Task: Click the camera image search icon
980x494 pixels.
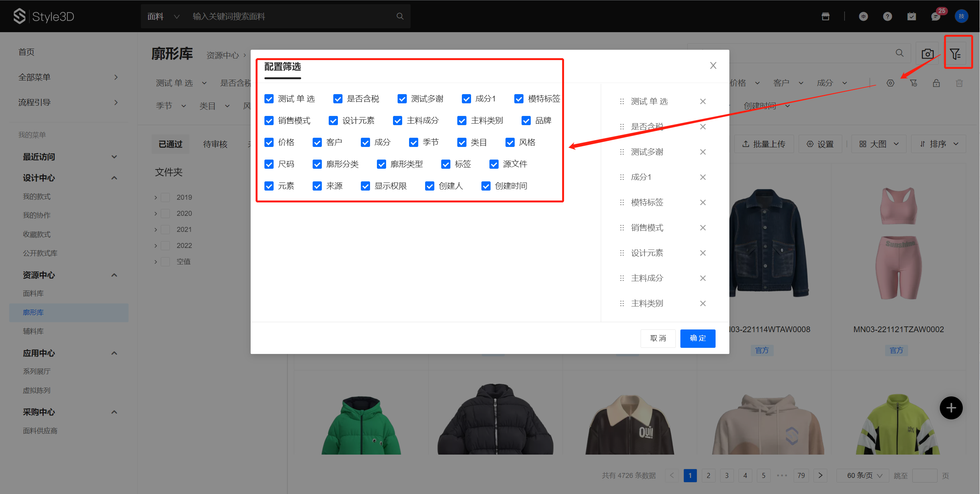Action: [x=927, y=54]
